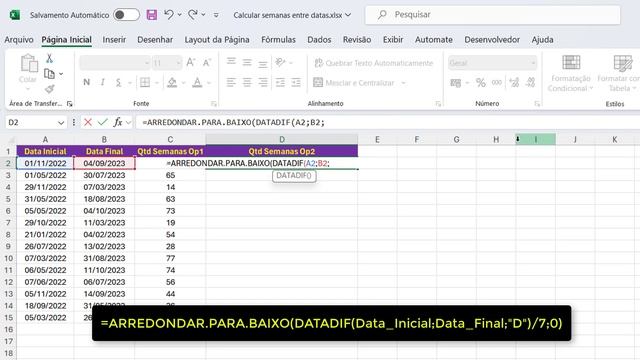Click Formatar como Tabela button
The image size is (640, 360).
click(619, 73)
